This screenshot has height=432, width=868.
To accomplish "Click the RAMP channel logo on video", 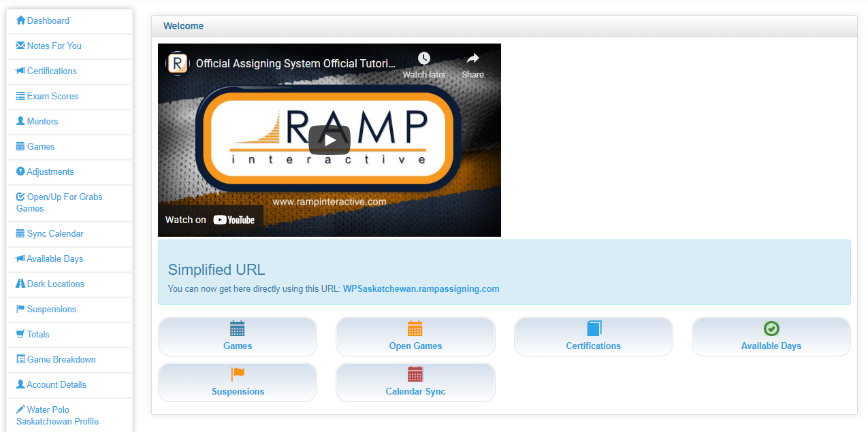I will [177, 63].
